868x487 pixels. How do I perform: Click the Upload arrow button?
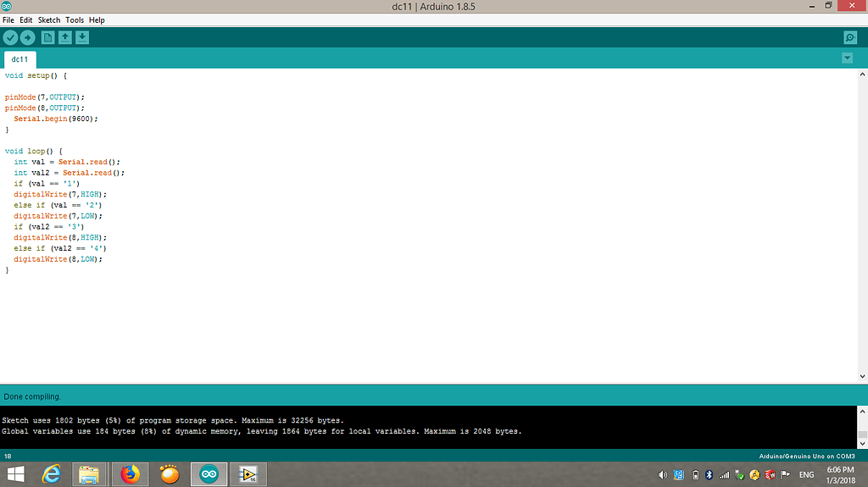(x=27, y=37)
